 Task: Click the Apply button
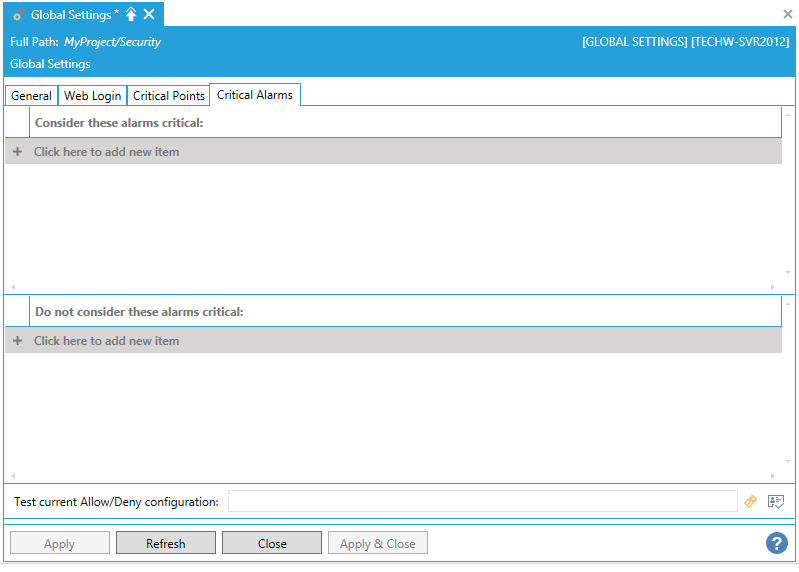[59, 544]
